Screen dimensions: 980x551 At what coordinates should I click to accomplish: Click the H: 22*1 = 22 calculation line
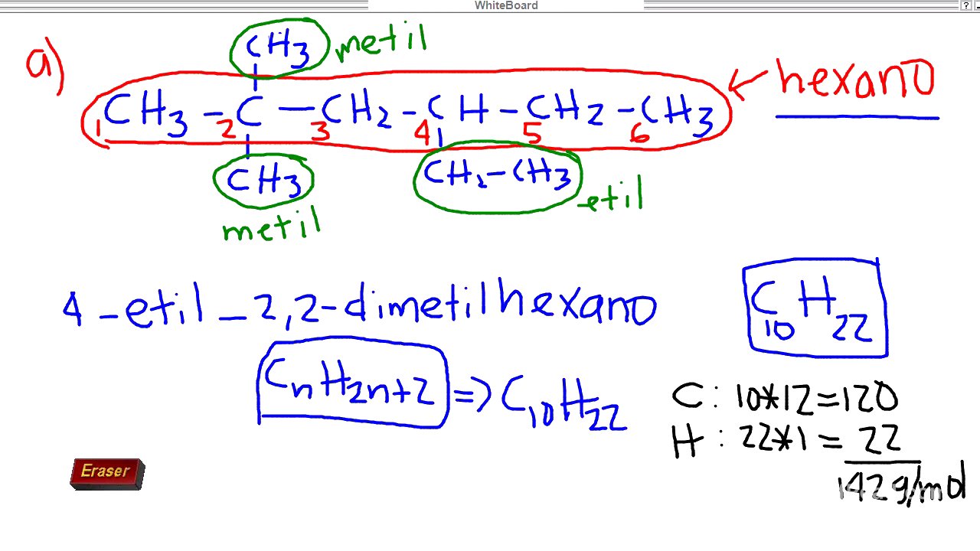785,441
